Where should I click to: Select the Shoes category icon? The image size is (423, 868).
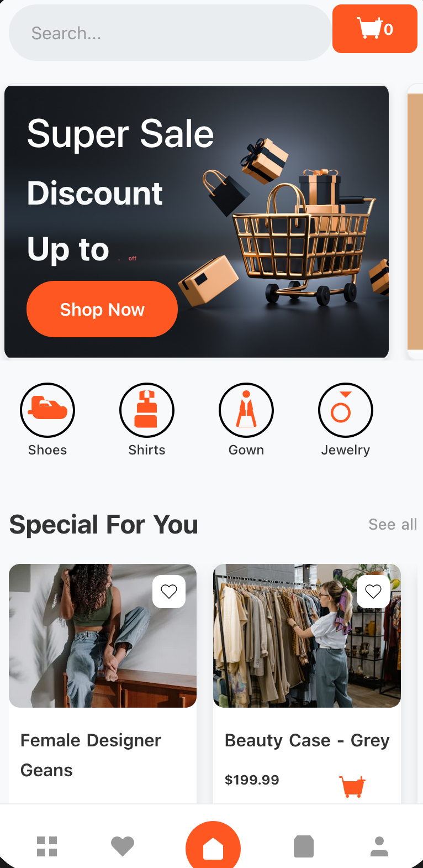47,410
